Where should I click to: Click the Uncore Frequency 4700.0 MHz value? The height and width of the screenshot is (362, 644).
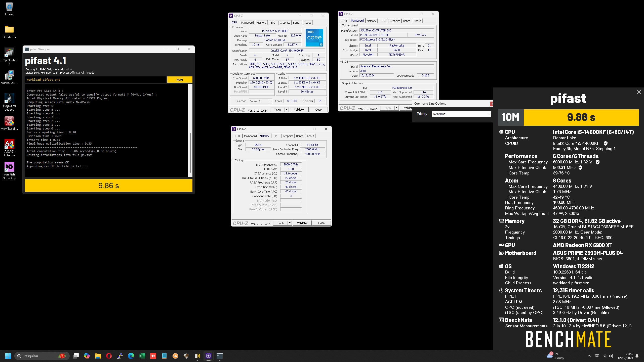point(312,154)
